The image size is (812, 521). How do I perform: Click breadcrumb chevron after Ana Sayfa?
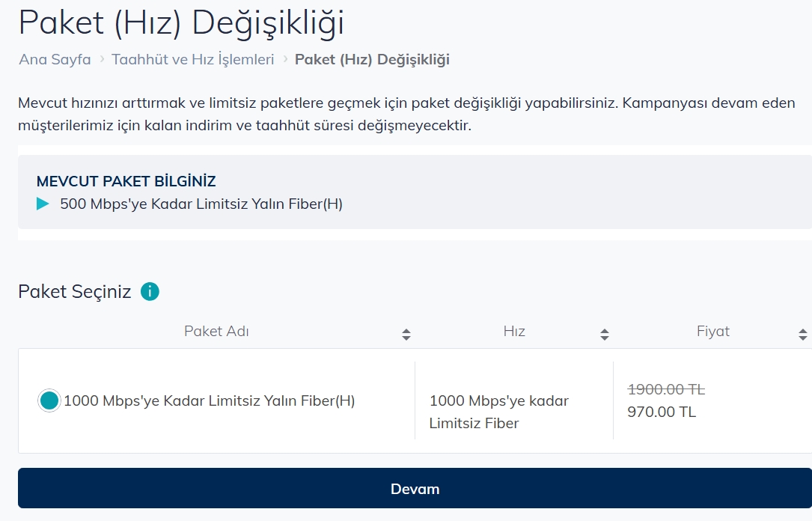[102, 59]
